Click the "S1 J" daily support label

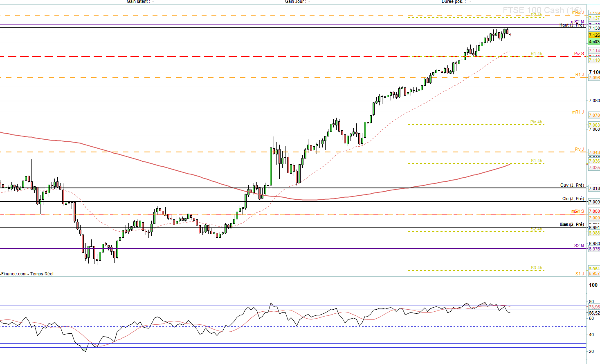tap(580, 274)
